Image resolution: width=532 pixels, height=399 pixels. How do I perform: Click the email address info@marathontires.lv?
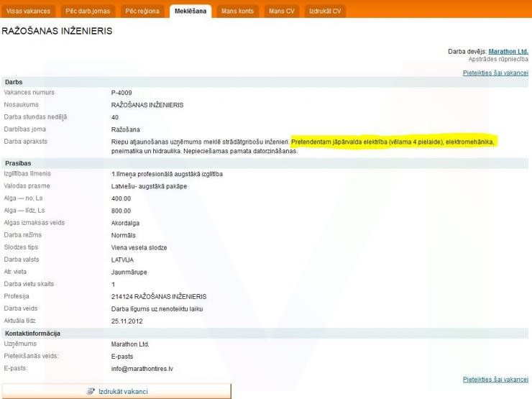tap(142, 368)
